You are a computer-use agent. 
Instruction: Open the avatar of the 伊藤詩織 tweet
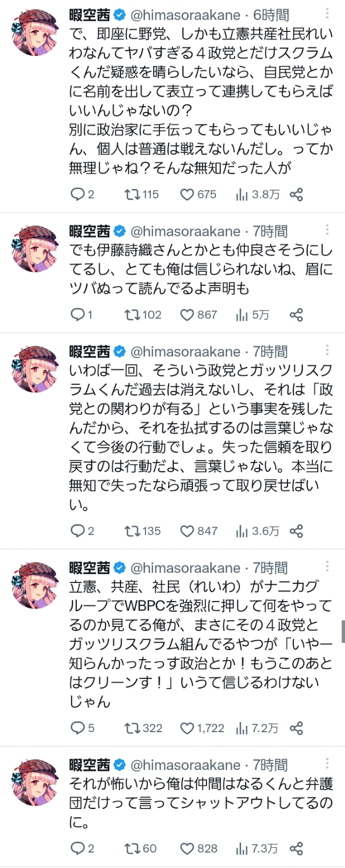[x=35, y=248]
